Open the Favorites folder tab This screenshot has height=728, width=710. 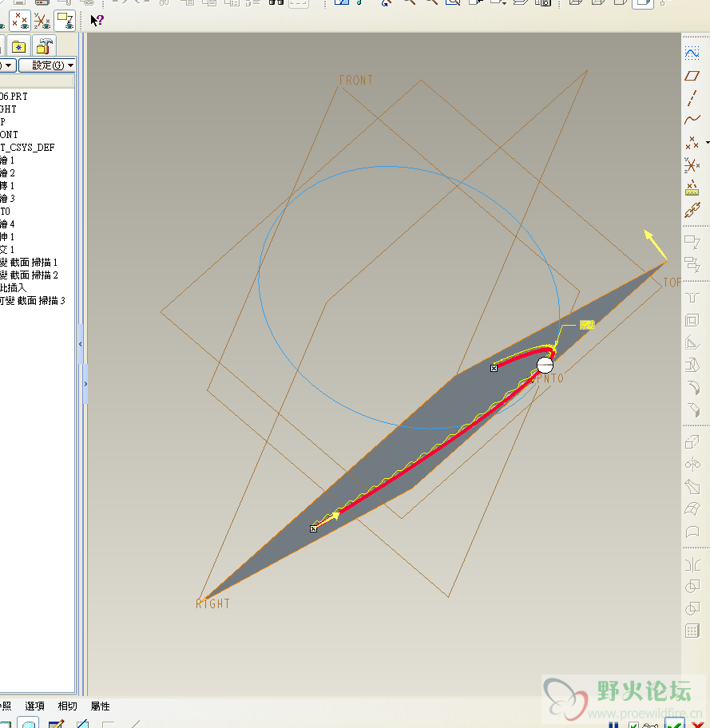click(18, 46)
